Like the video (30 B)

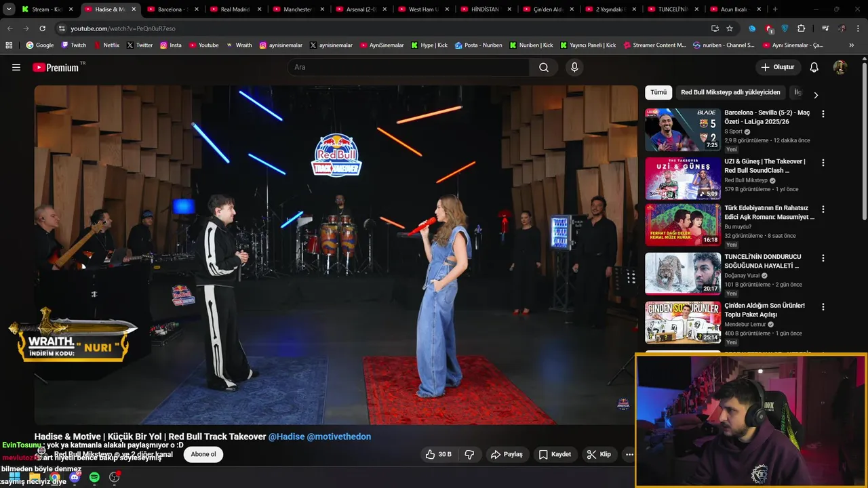coord(438,454)
